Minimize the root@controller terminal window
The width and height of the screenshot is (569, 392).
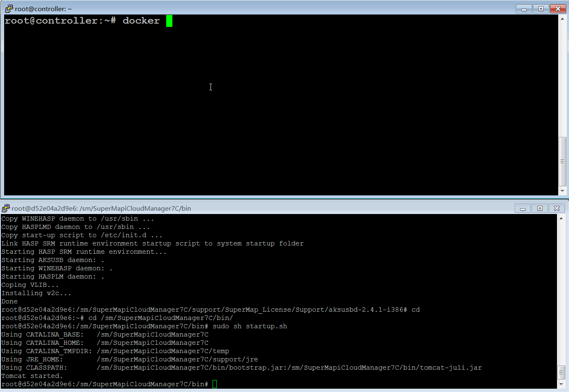coord(524,9)
